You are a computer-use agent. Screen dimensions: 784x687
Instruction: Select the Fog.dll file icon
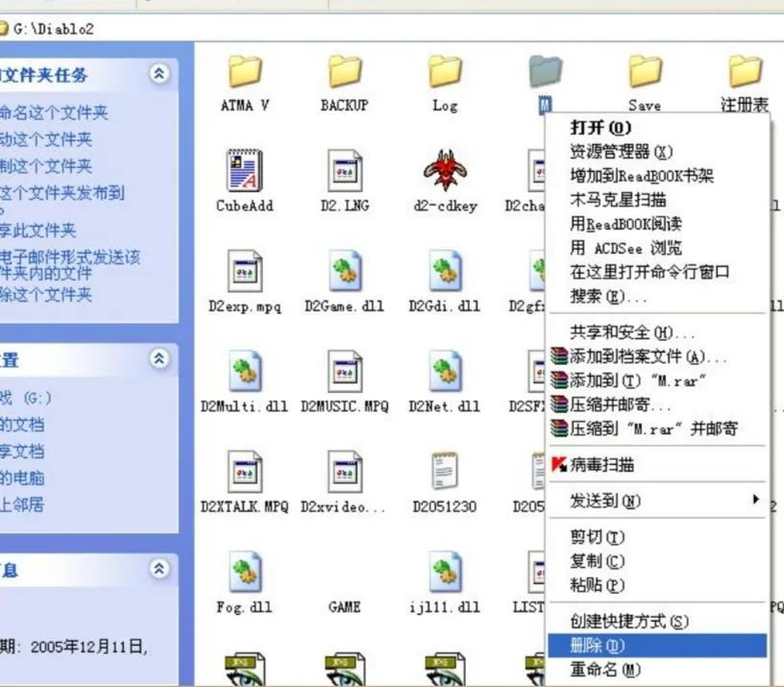tap(245, 572)
